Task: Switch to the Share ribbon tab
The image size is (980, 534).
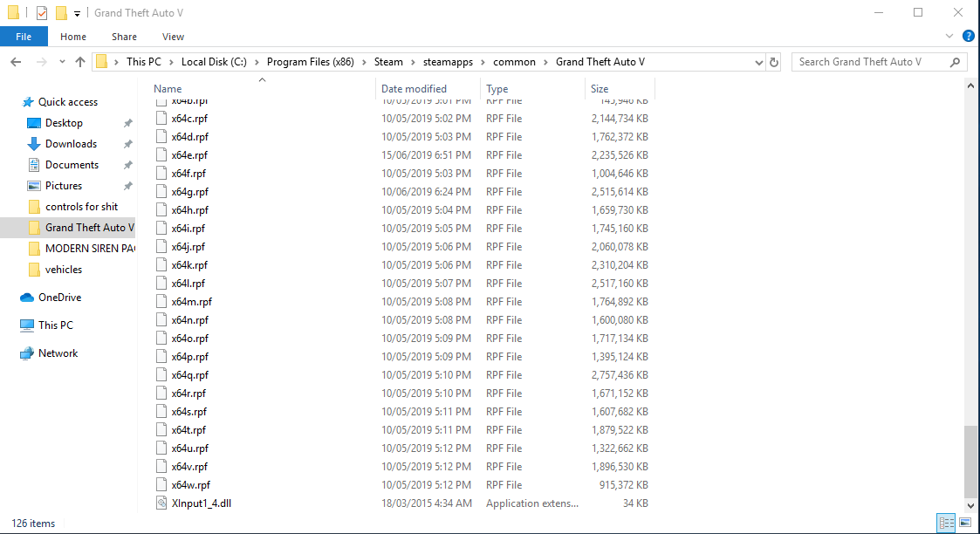Action: click(125, 37)
